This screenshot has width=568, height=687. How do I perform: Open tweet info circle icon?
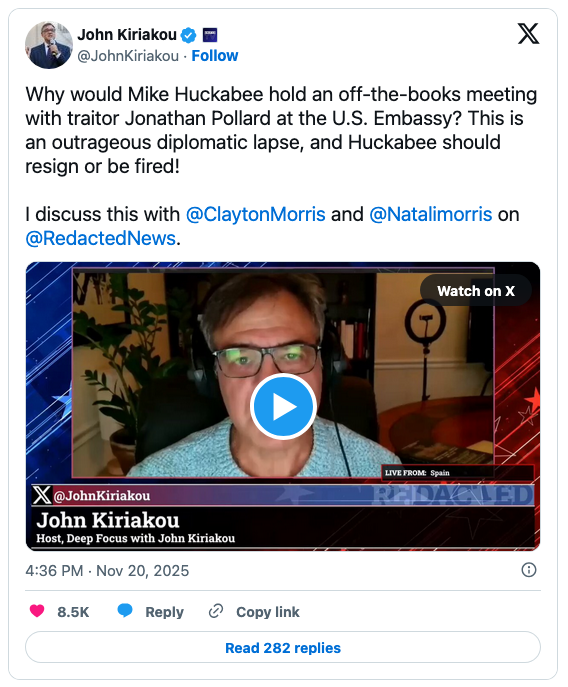(x=529, y=570)
